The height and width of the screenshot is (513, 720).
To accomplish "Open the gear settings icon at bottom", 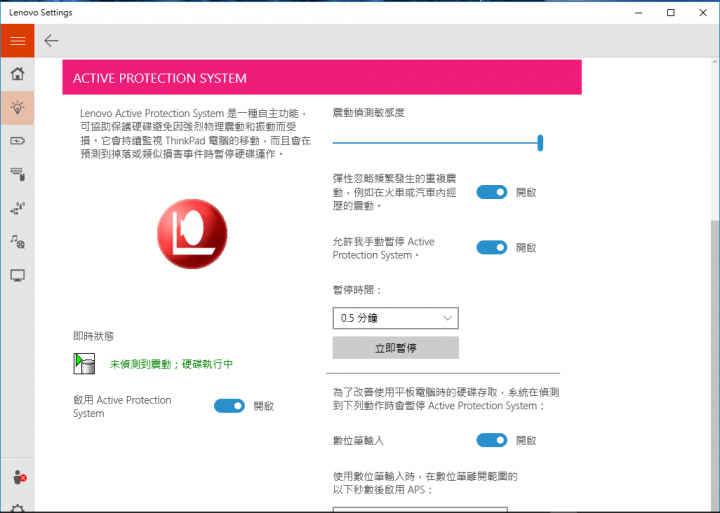I will point(17,508).
